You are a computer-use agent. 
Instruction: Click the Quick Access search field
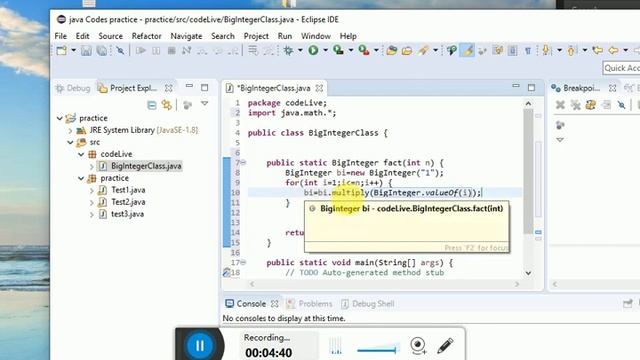pos(621,68)
